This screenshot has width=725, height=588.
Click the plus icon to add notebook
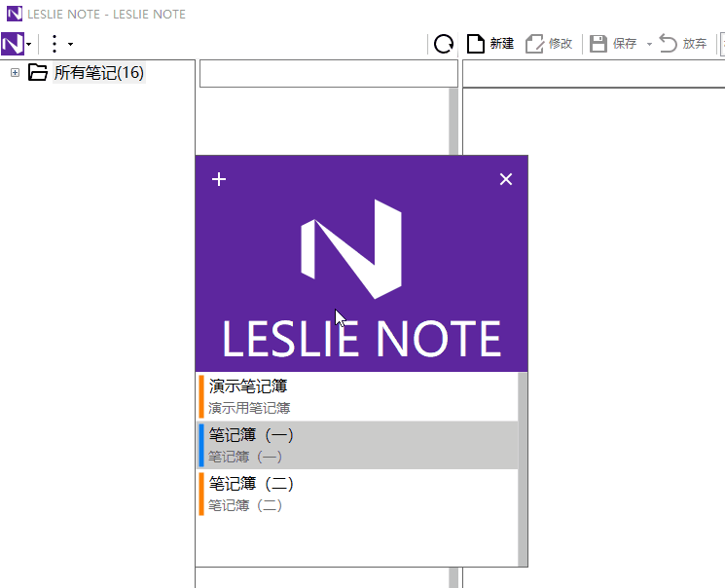pyautogui.click(x=219, y=179)
